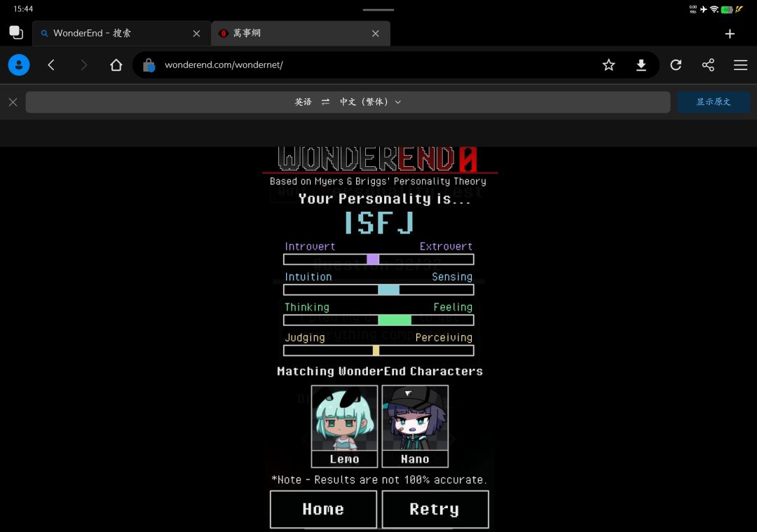The image size is (757, 532).
Task: Go back to previous page
Action: pyautogui.click(x=51, y=64)
